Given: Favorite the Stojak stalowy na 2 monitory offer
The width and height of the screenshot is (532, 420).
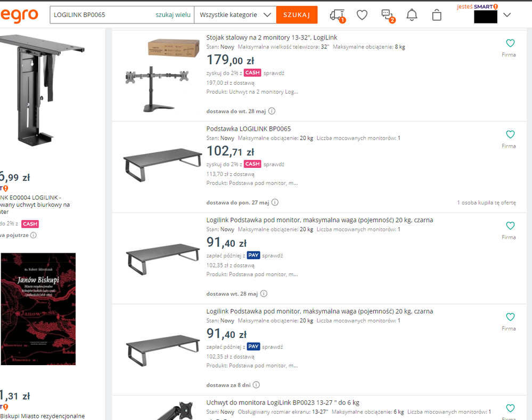Looking at the screenshot, I should tap(510, 44).
